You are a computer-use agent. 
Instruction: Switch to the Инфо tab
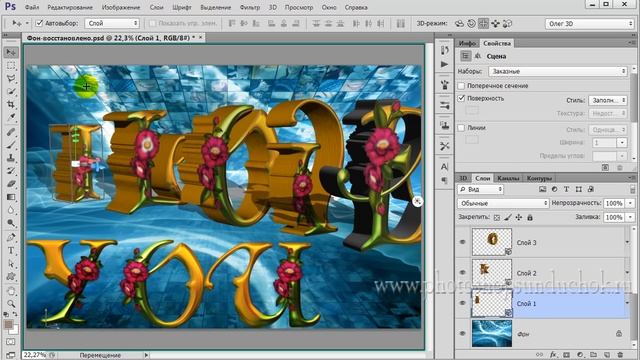pyautogui.click(x=467, y=43)
